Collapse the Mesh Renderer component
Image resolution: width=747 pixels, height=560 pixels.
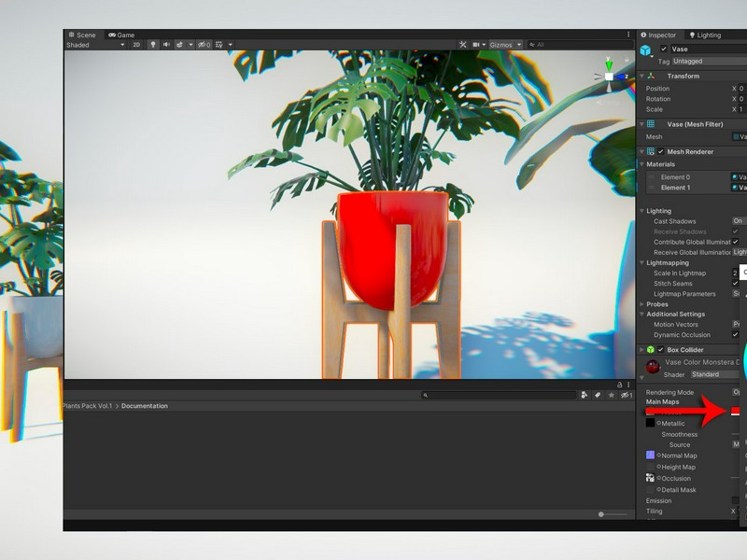coord(641,151)
